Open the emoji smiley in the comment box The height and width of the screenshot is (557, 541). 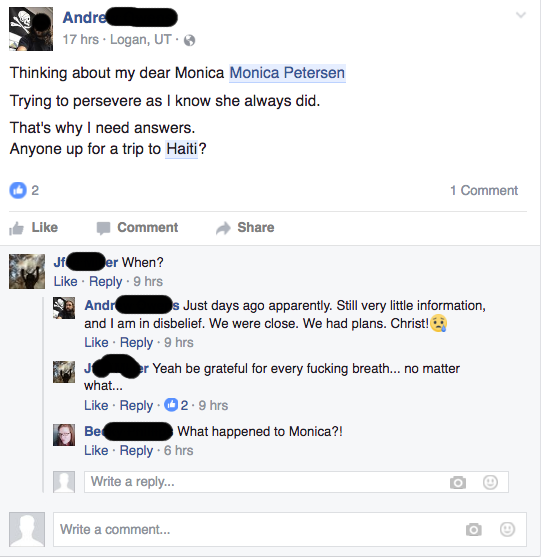coord(507,529)
